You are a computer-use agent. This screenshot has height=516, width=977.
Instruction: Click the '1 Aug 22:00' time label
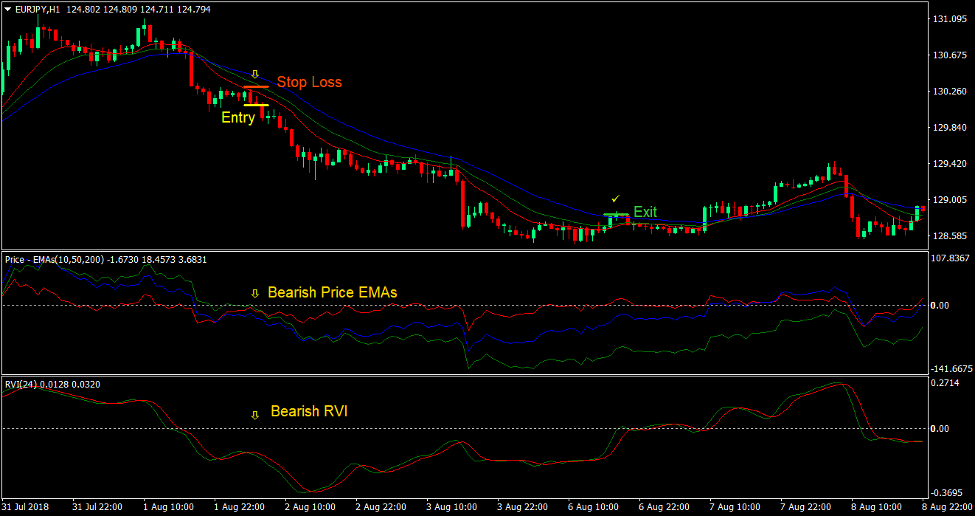pos(239,507)
